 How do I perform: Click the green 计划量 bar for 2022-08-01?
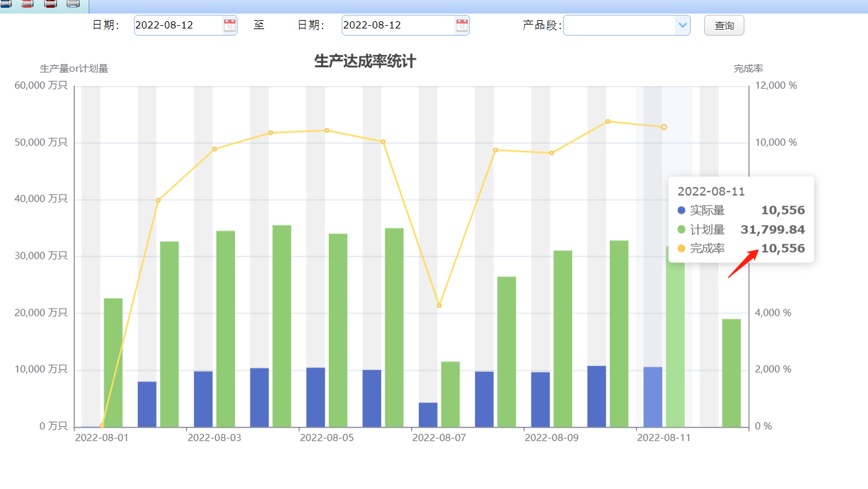tap(113, 362)
